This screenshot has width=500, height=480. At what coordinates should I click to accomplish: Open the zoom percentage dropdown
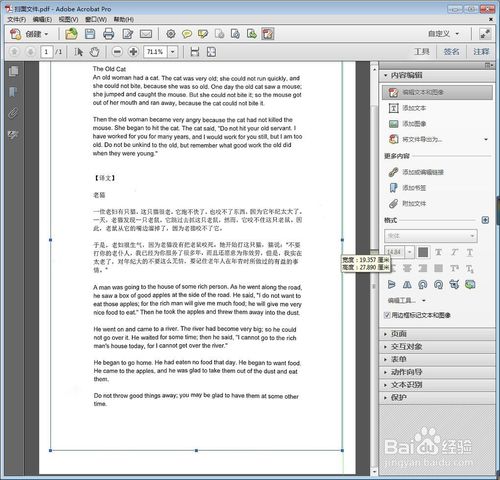coord(173,52)
